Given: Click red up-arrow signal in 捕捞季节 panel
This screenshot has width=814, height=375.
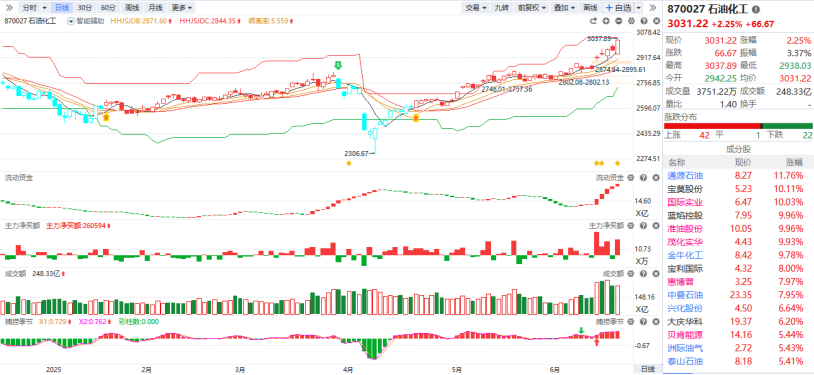Looking at the screenshot, I should pos(597,342).
